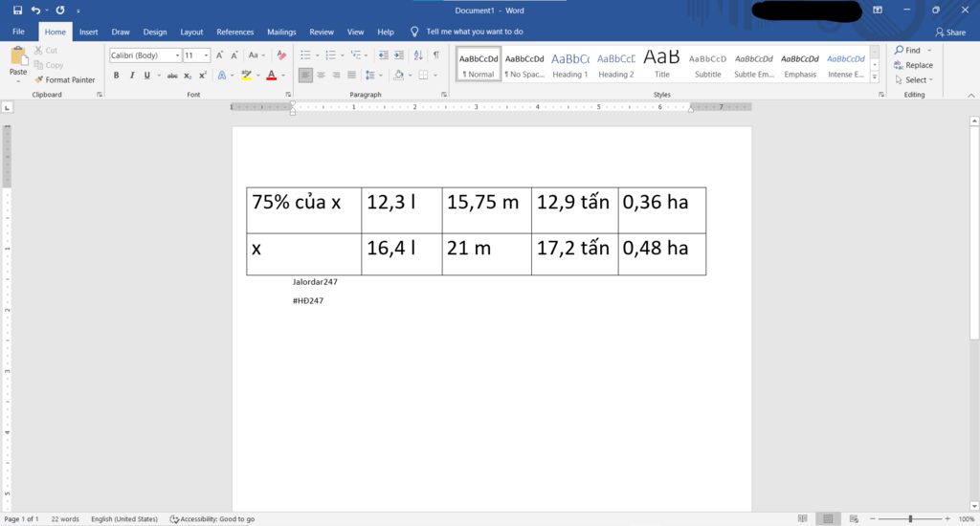Open Replace dialog
The height and width of the screenshot is (526, 980).
click(913, 65)
